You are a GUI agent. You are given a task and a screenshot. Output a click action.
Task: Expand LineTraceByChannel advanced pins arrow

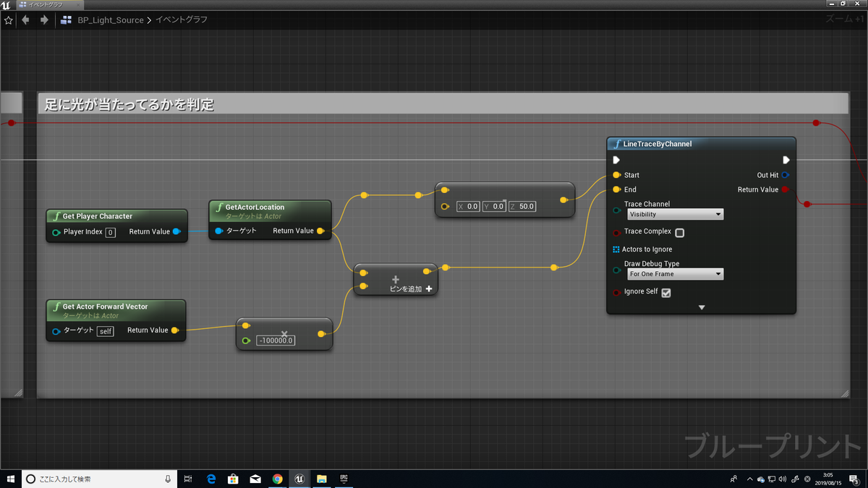(701, 307)
